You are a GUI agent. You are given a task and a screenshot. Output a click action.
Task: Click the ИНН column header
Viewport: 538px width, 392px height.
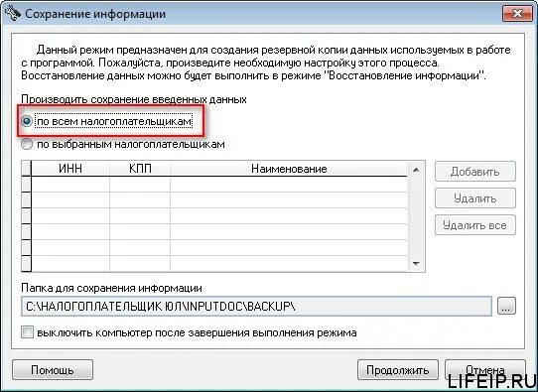tap(70, 169)
